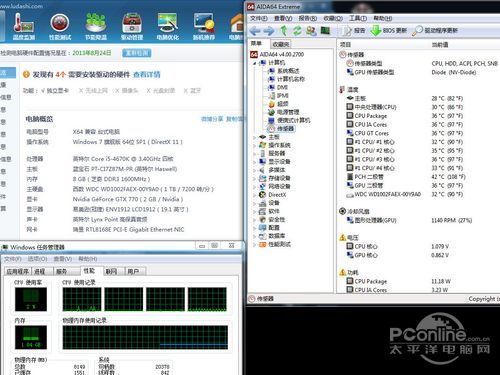This screenshot has width=500, height=375.
Task: Open the 电脑优化 optimization icon
Action: [168, 26]
